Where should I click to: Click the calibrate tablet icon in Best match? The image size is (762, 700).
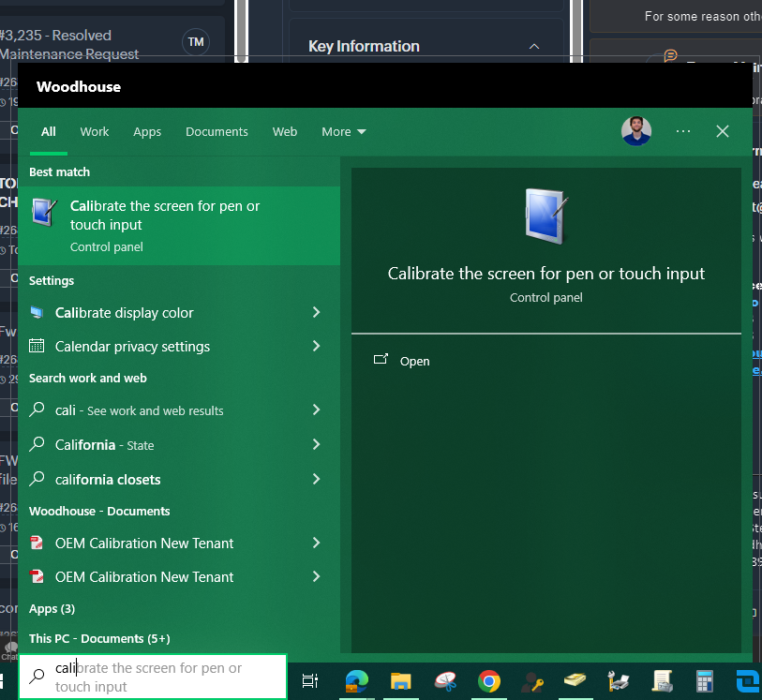44,213
